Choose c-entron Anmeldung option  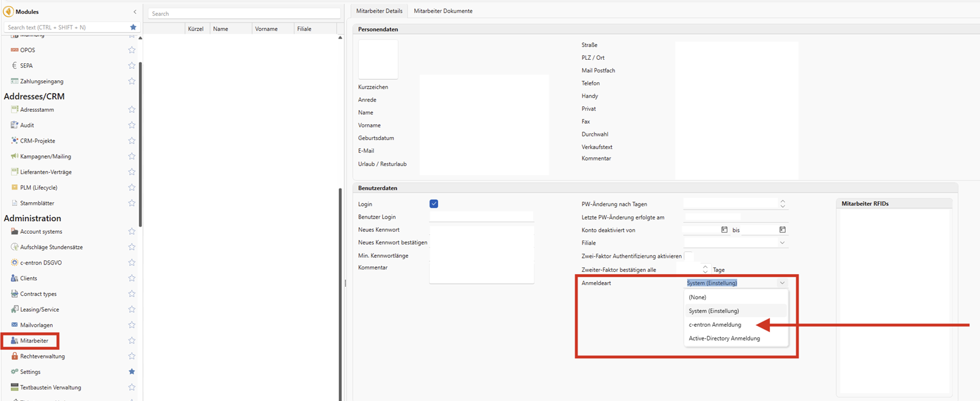pyautogui.click(x=715, y=325)
